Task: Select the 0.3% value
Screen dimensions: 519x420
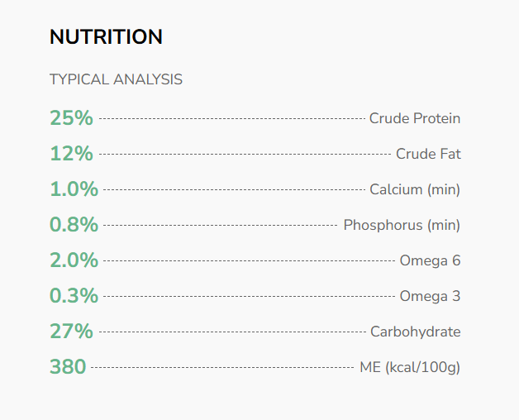Action: coord(74,296)
